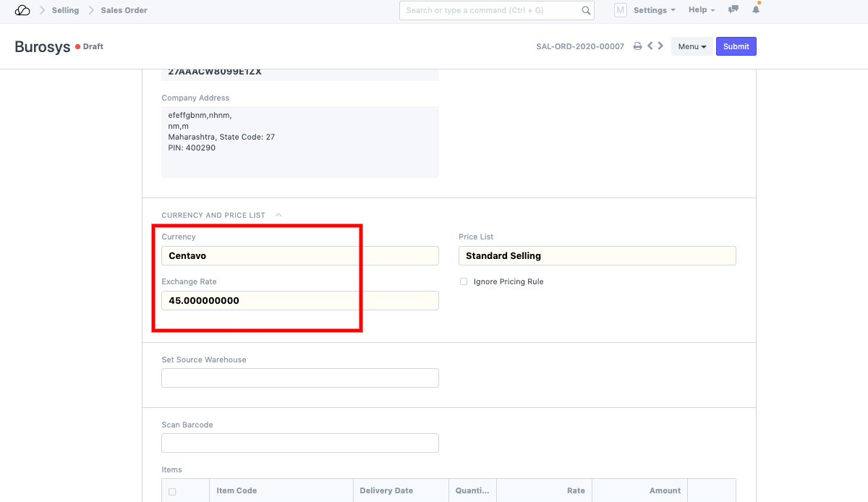
Task: Click the ERPNext cloud home logo
Action: click(22, 10)
